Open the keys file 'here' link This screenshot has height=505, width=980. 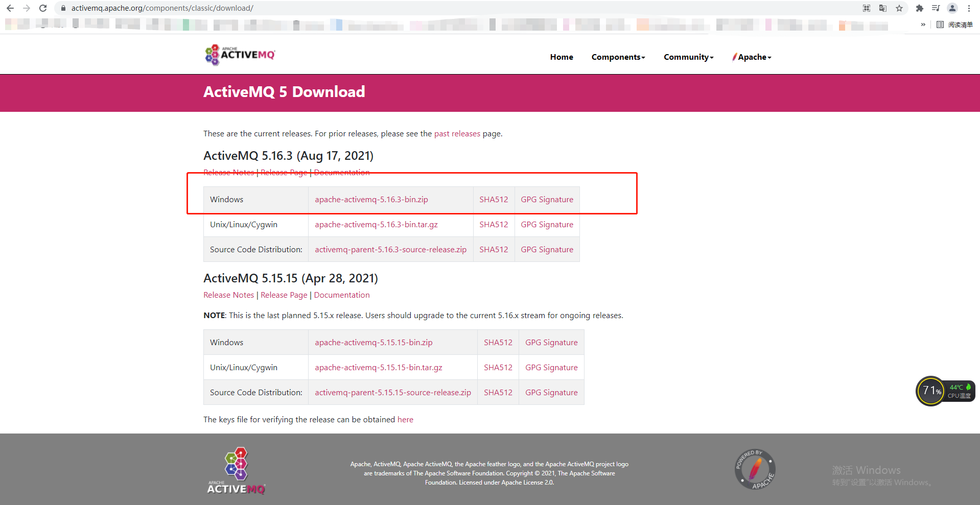[x=405, y=420]
